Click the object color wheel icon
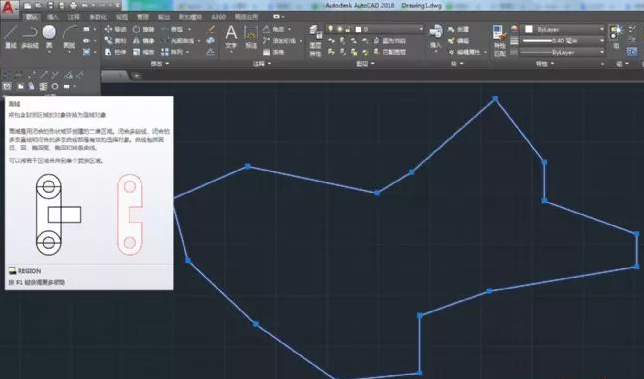 515,29
